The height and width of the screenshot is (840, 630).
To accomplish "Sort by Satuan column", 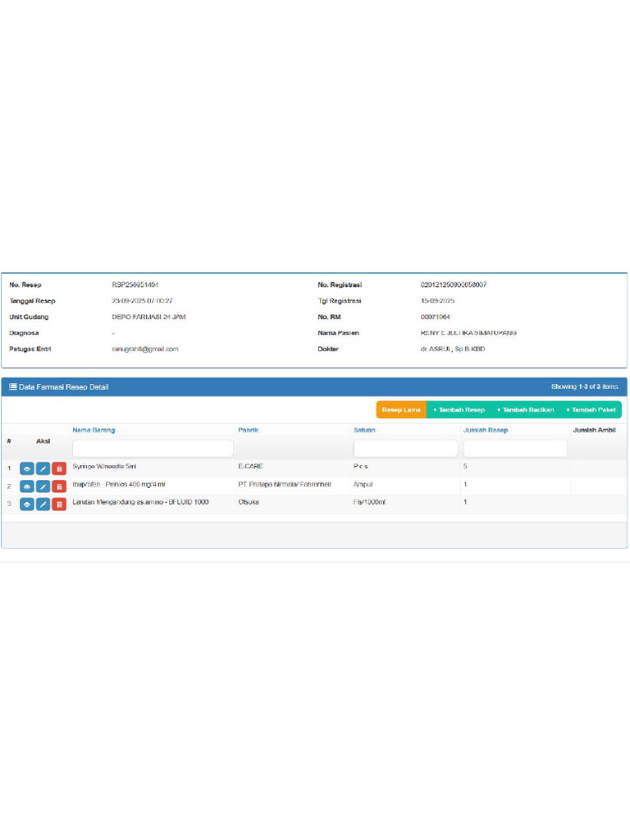I will [x=364, y=430].
